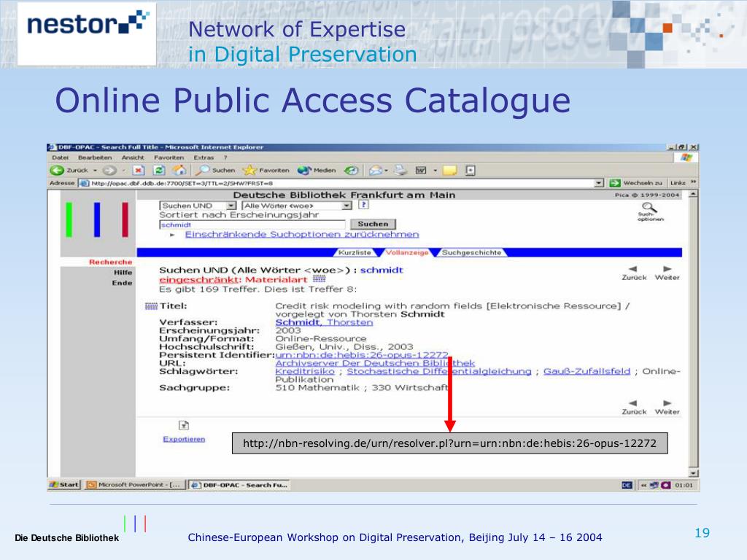747x560 pixels.
Task: Click the Hilfe sidebar link
Action: 123,273
